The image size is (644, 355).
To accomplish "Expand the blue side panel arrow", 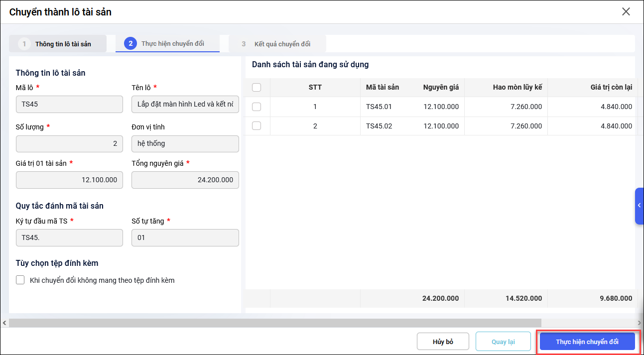I will (639, 206).
